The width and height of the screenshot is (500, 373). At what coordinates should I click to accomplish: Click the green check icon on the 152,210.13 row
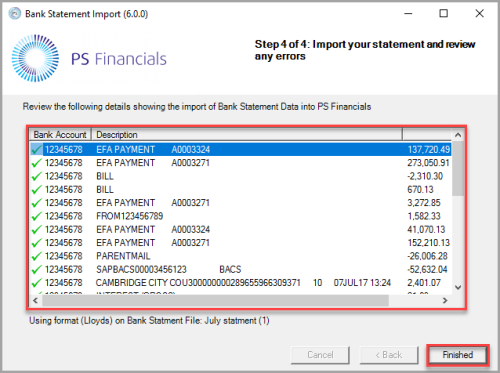pyautogui.click(x=36, y=243)
